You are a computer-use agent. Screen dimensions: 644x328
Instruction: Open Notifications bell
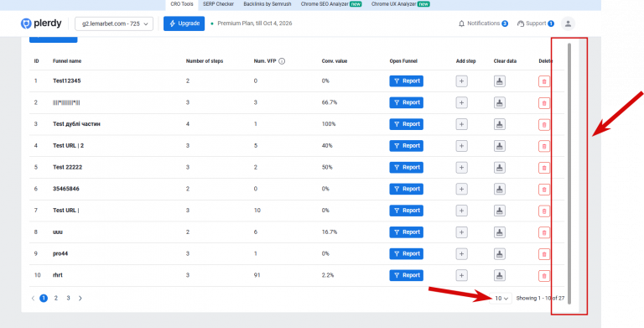click(x=483, y=23)
